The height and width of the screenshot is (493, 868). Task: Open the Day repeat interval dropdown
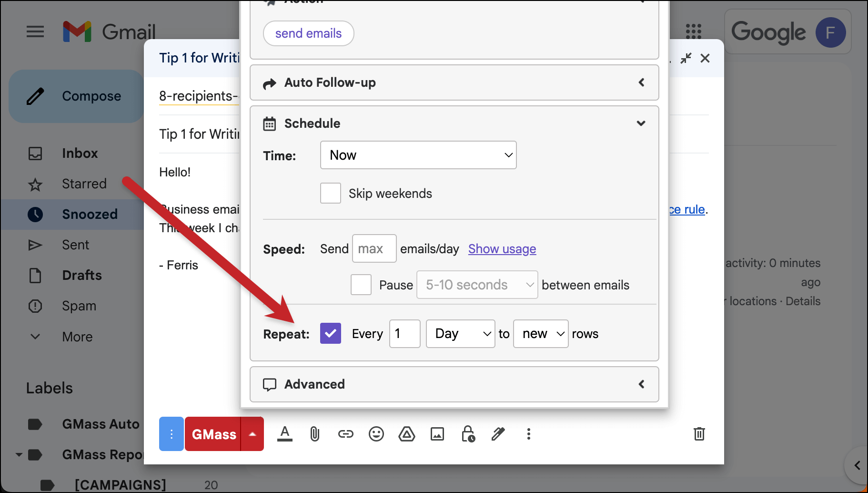[x=461, y=334]
